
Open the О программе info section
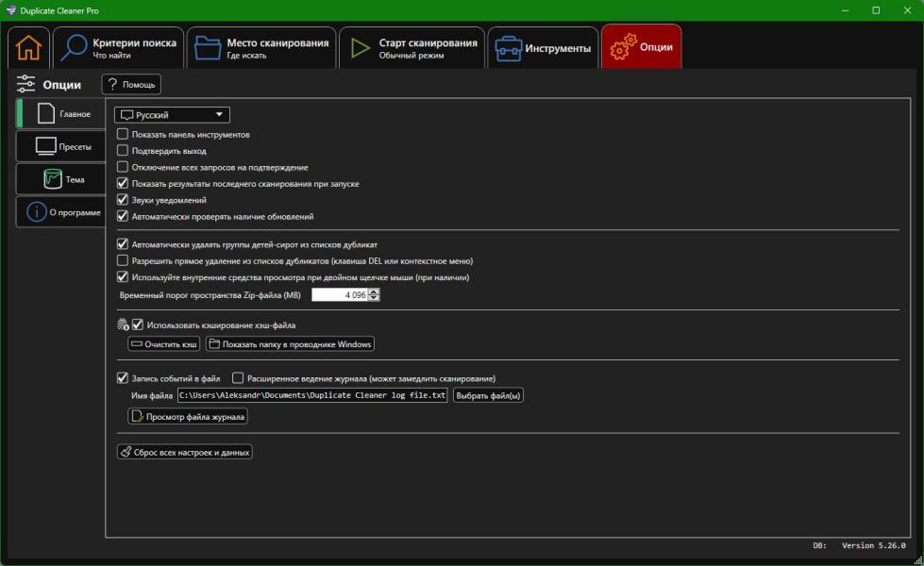(x=61, y=212)
